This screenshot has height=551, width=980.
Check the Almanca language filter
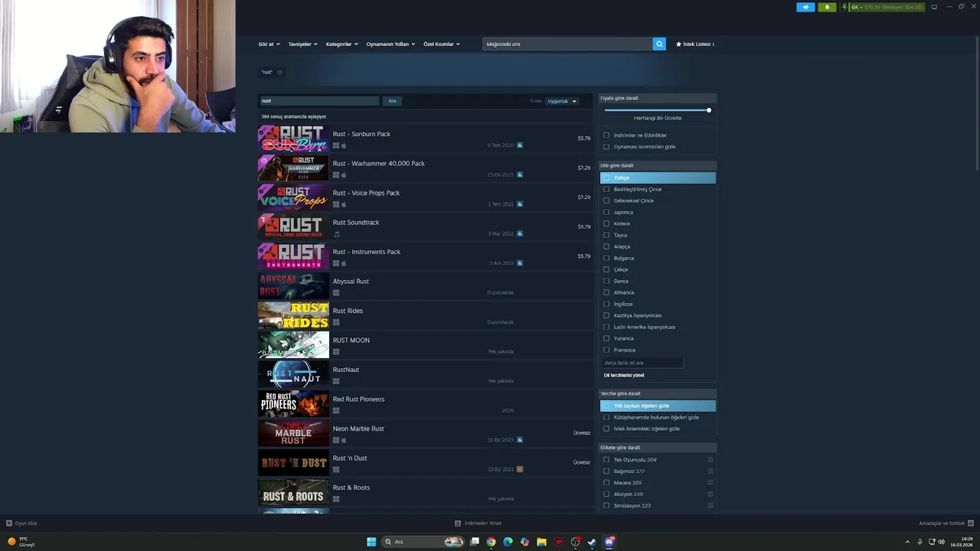(606, 292)
